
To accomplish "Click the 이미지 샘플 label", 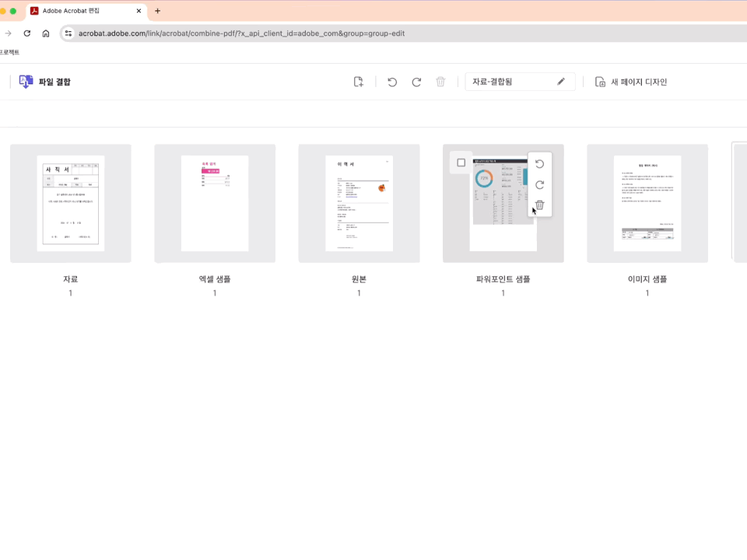I will (x=647, y=279).
